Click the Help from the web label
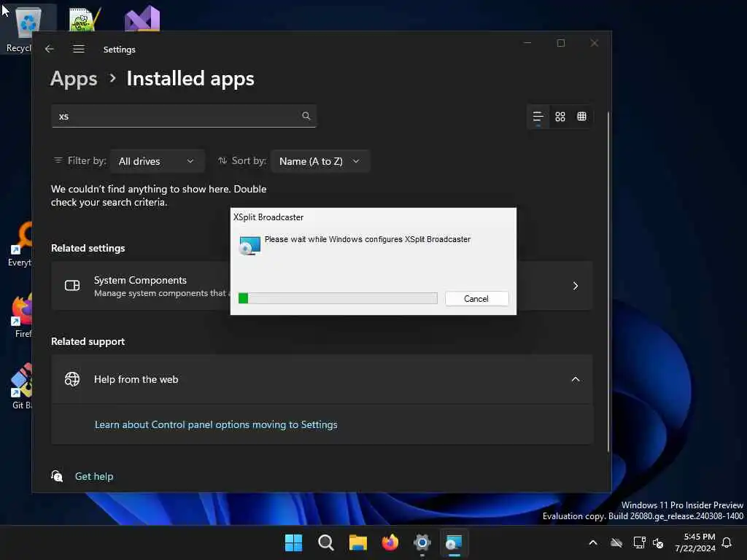Viewport: 747px width, 560px height. 136,379
